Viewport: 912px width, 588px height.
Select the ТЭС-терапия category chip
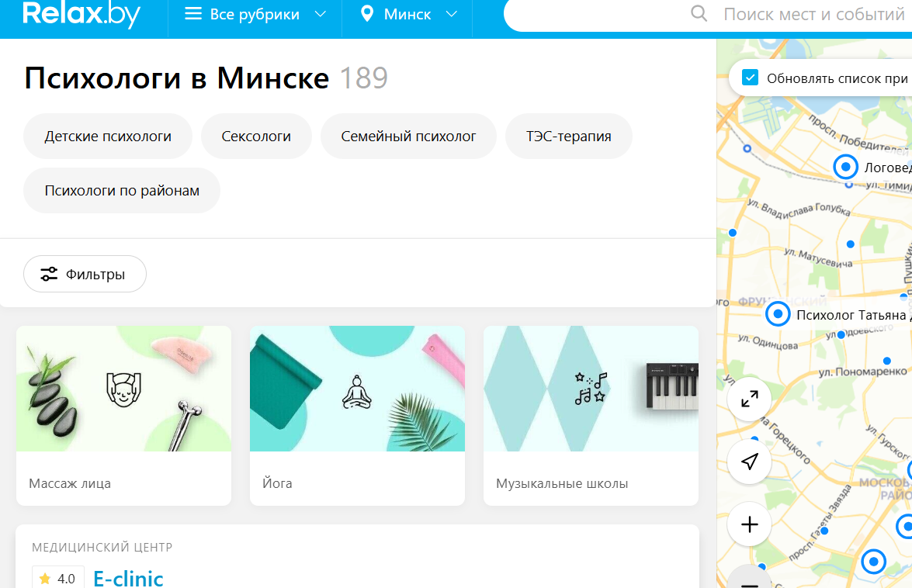(x=568, y=137)
